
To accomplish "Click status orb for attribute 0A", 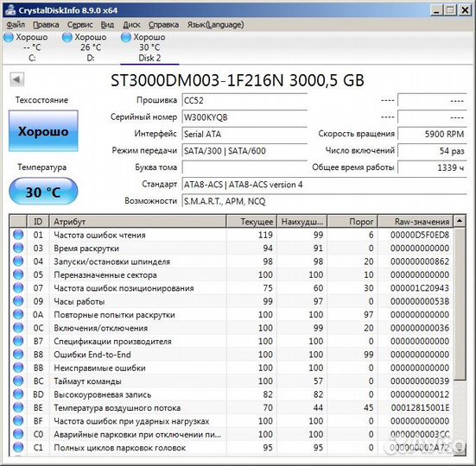I will point(18,314).
